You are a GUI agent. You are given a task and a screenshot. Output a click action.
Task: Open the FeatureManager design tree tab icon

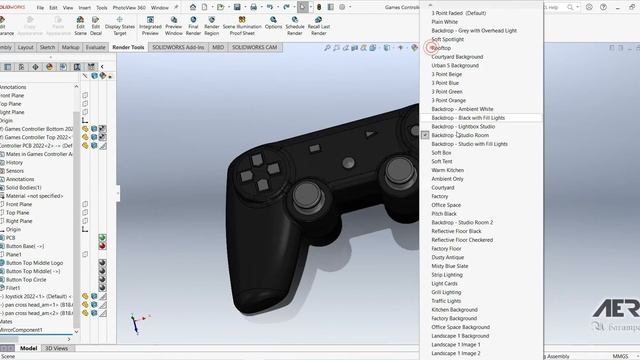[x=7, y=67]
